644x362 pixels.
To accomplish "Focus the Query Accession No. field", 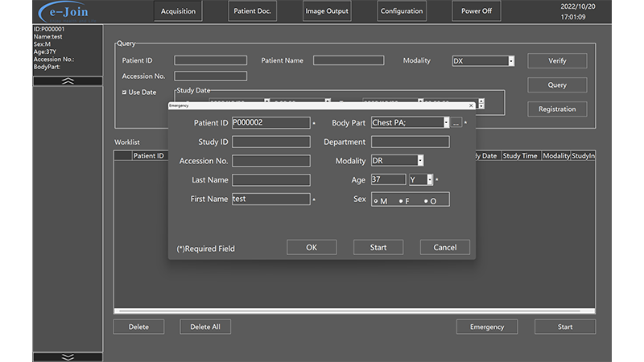I will [210, 76].
